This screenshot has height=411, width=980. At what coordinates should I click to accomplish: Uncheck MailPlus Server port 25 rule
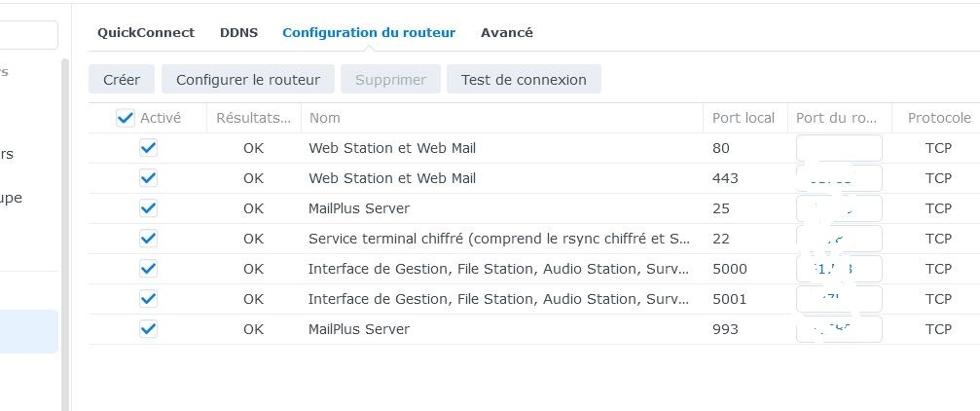click(148, 208)
